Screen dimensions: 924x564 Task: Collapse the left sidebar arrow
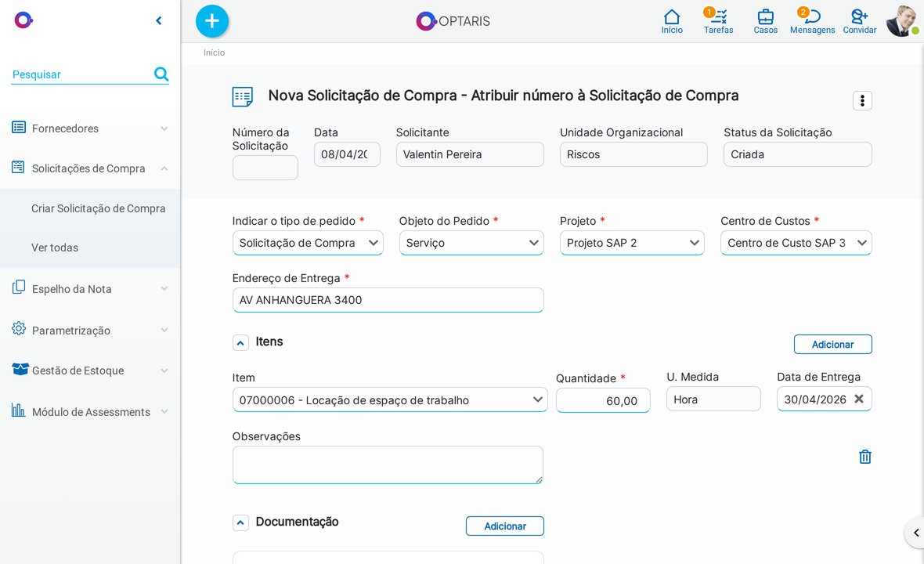[158, 20]
